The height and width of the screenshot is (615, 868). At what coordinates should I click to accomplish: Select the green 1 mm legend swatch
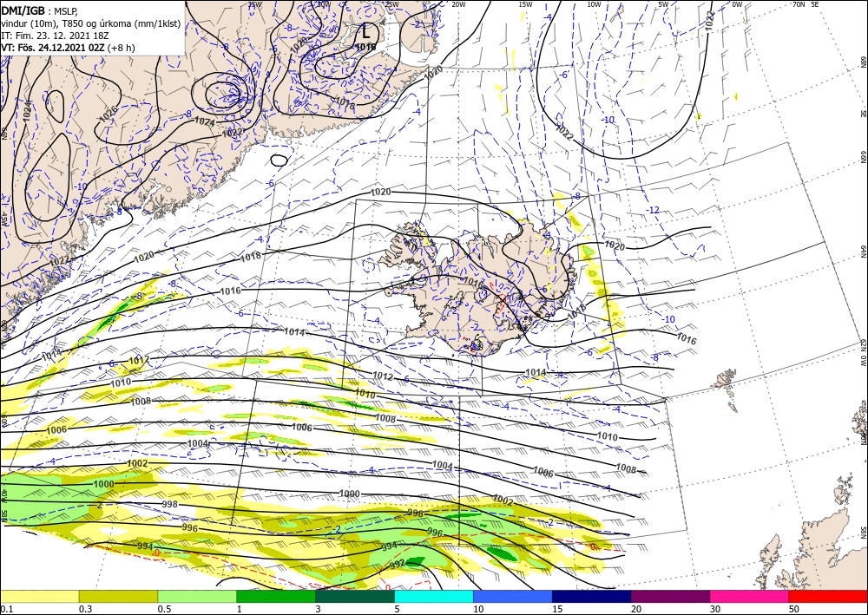click(x=276, y=596)
